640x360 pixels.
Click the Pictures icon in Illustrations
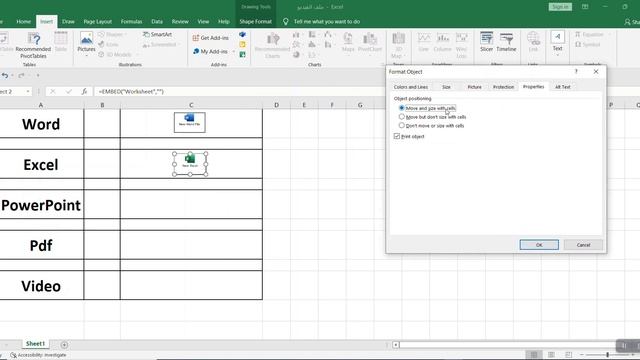pos(86,43)
